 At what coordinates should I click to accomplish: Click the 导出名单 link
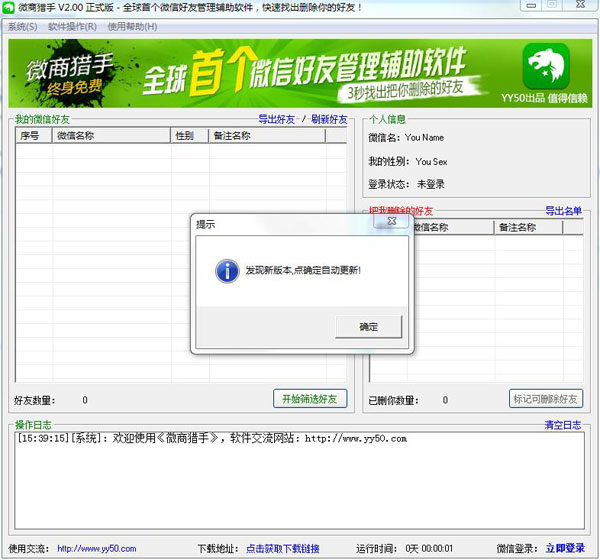[x=564, y=211]
